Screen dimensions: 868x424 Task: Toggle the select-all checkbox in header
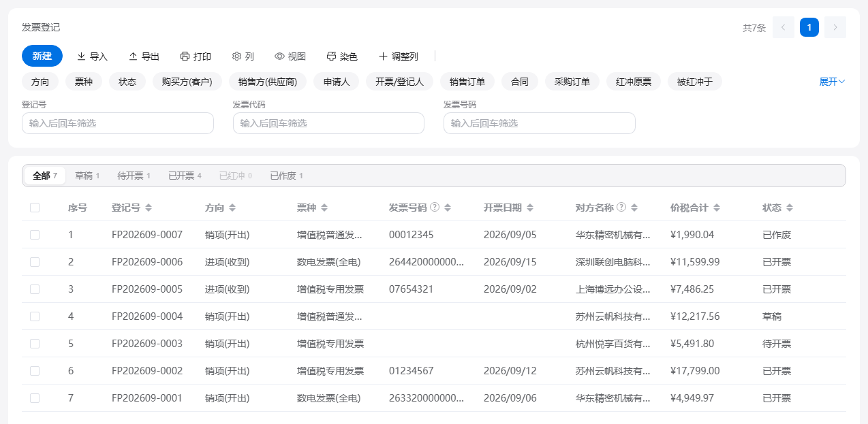[x=35, y=208]
